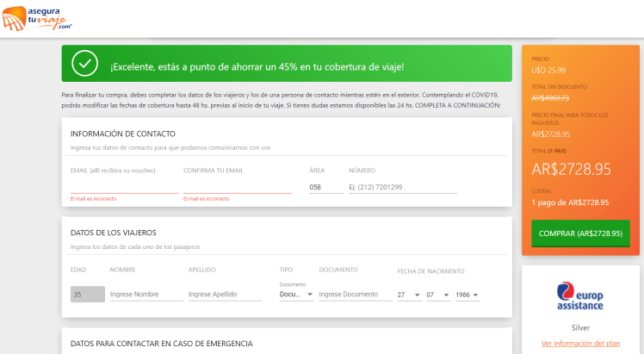Focus the Ingrese Nombre field
Viewport: 644px width, 354px height.
coord(146,295)
